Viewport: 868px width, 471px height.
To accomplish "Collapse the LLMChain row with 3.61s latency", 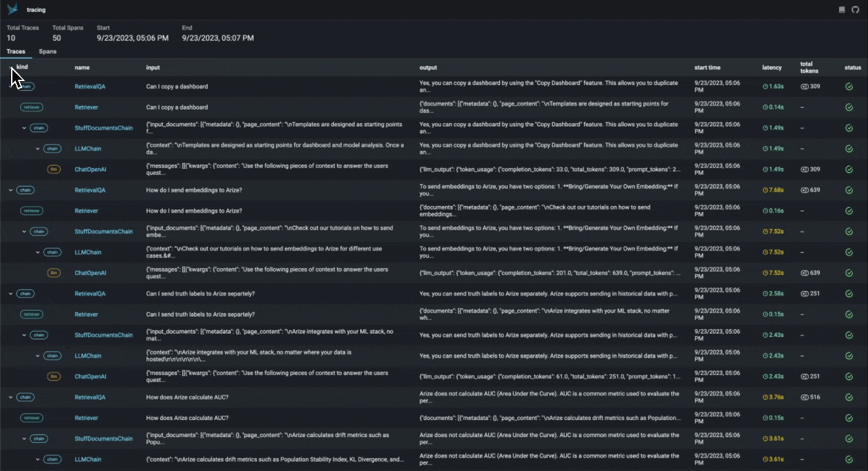I will 38,459.
